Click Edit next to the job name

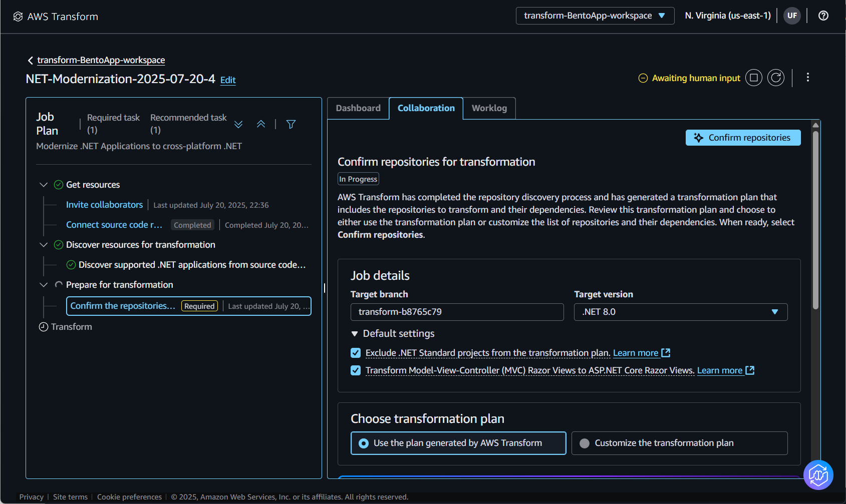[x=228, y=80]
